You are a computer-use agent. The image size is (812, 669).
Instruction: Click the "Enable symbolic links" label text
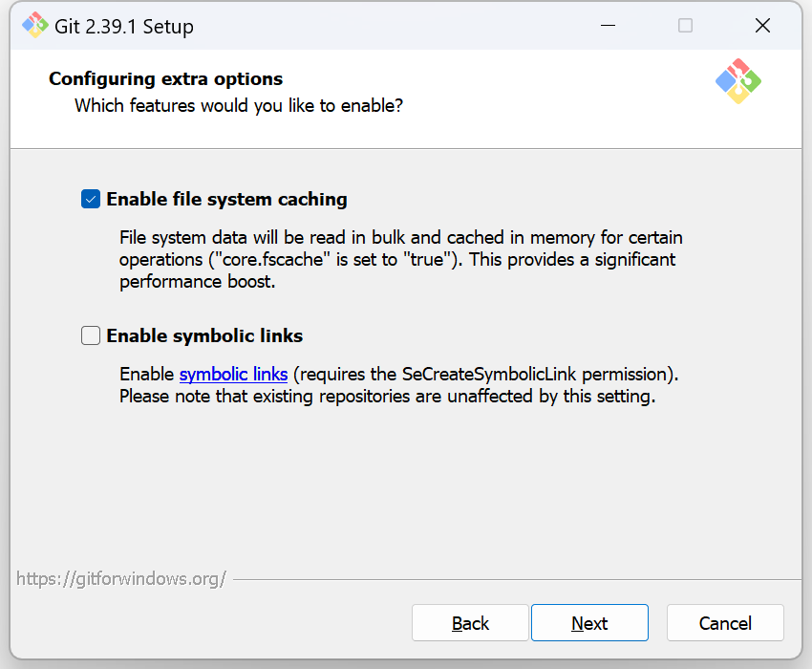point(204,335)
